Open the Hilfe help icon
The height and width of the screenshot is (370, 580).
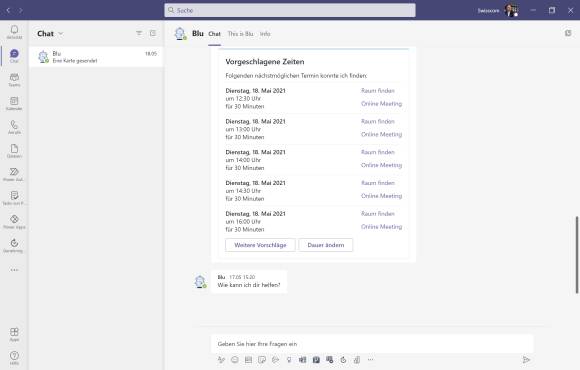(14, 358)
